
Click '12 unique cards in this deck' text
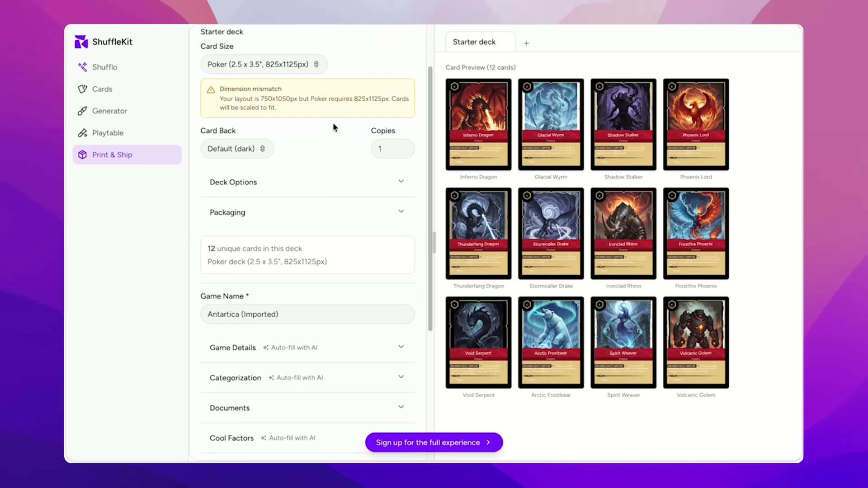[x=255, y=249]
